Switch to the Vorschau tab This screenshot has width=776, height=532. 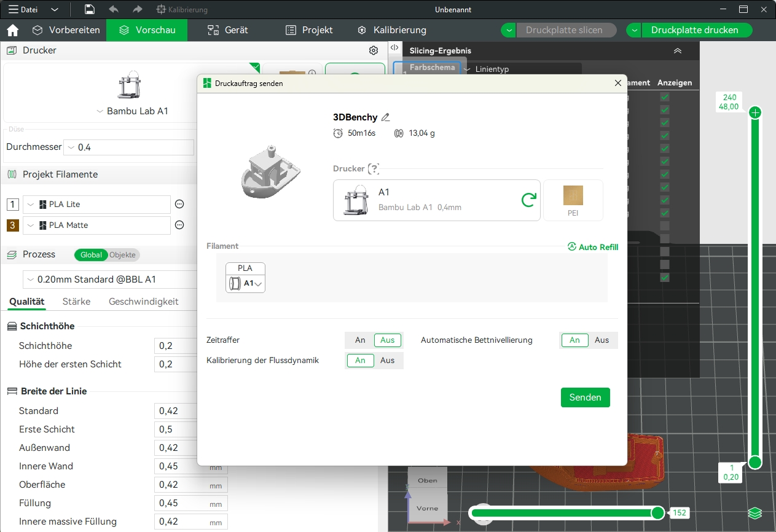click(x=147, y=30)
